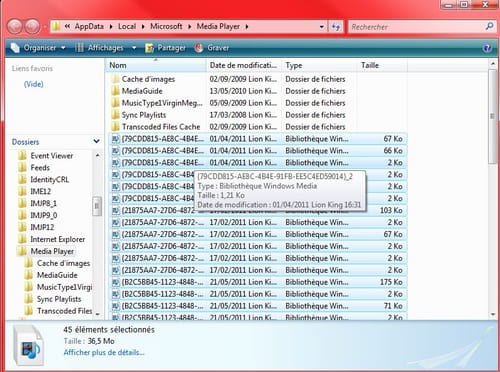Screen dimensions: 500x372
Task: Sort by the Taille column header
Action: pyautogui.click(x=383, y=65)
